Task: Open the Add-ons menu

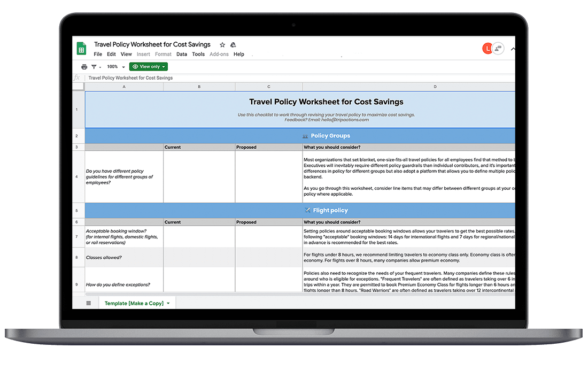Action: coord(219,54)
